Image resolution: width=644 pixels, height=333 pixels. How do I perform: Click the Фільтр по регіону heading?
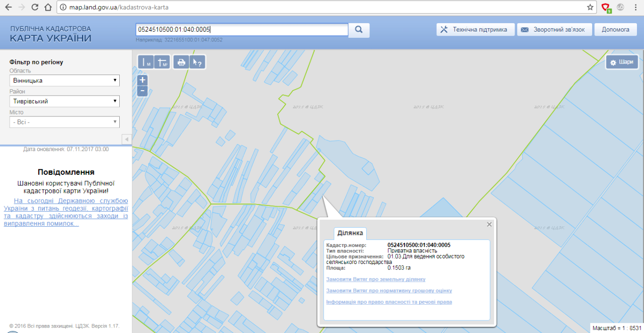pyautogui.click(x=36, y=62)
